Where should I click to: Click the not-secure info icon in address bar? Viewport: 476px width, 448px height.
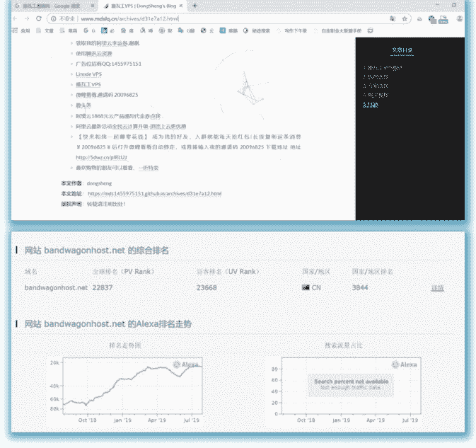click(x=54, y=18)
